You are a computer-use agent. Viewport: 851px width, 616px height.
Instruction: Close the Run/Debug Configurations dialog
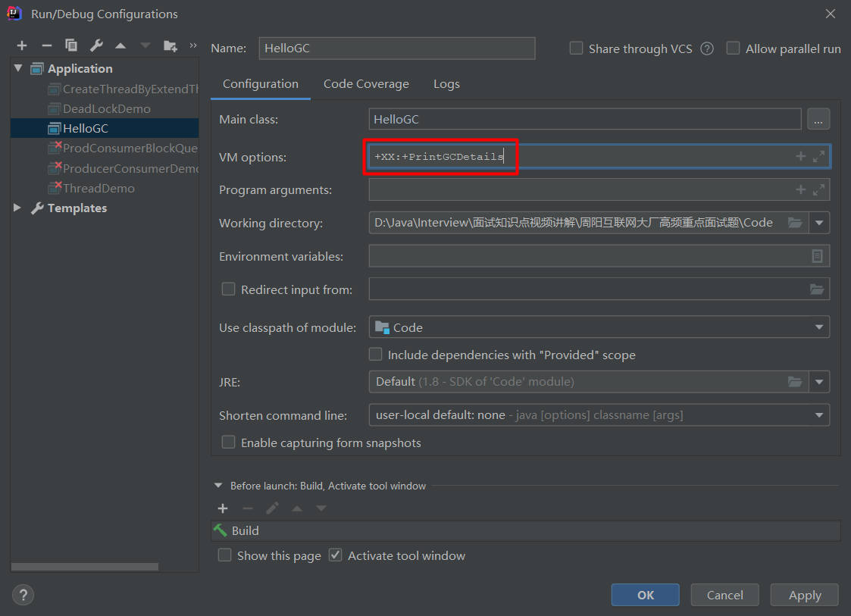click(831, 14)
